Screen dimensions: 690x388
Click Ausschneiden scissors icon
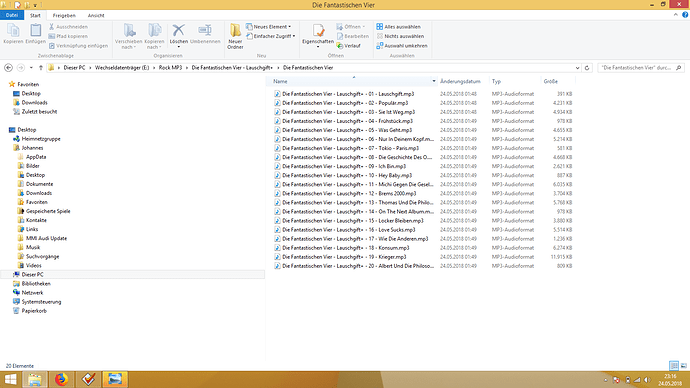pos(51,27)
